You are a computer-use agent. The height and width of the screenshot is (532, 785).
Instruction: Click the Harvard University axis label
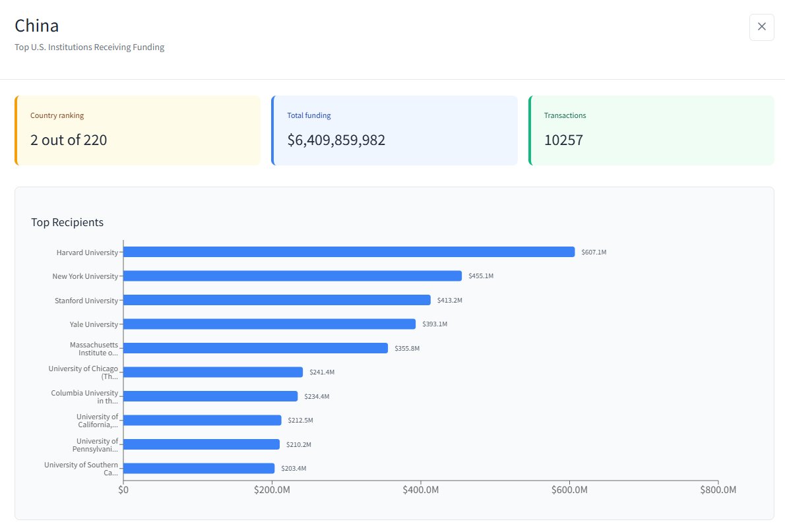[87, 252]
